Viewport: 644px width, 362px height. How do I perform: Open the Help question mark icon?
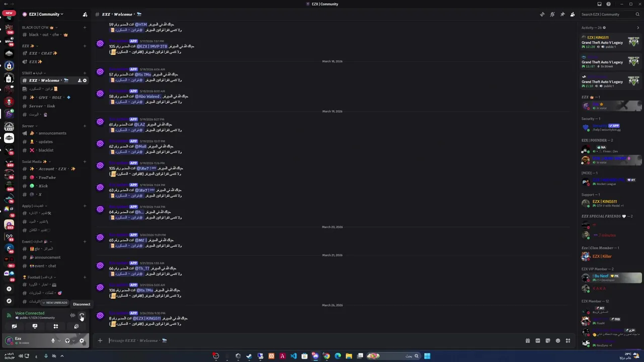608,4
